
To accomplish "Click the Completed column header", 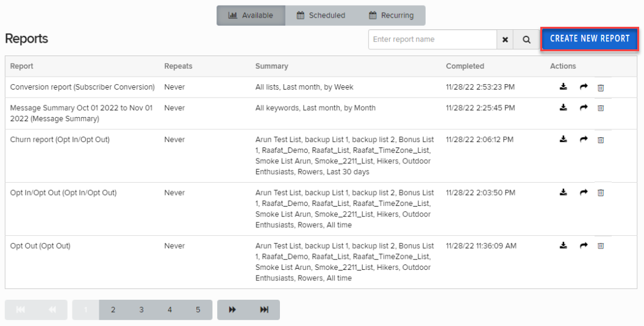I will (465, 66).
